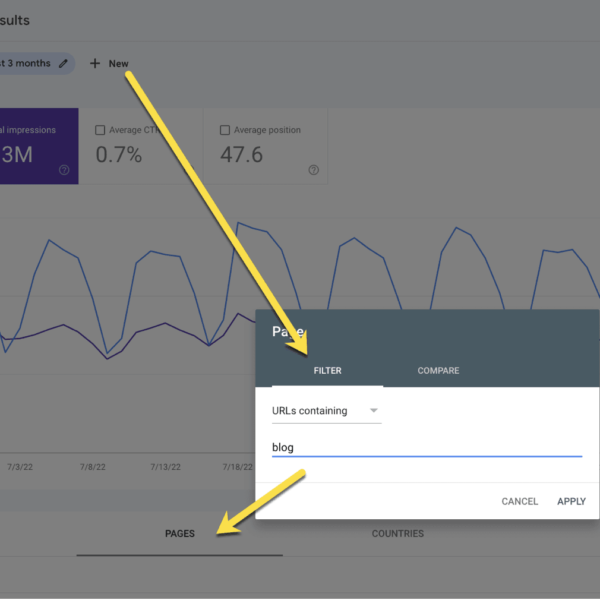Click the pencil edit icon on date chip
600x600 pixels.
point(64,63)
